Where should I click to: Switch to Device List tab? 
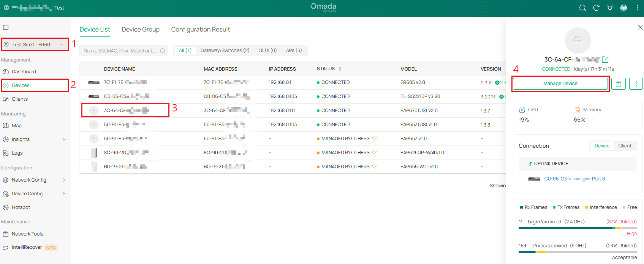pos(95,29)
